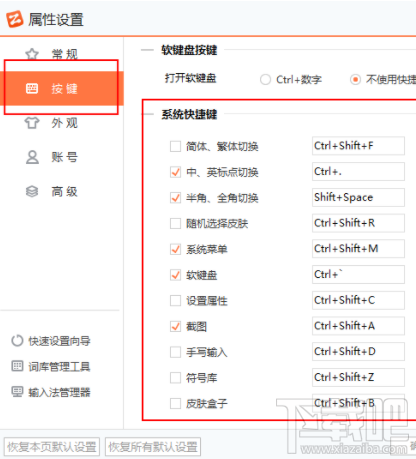Select the Ctrl+数字 radio option
Screen dimensions: 416x459
tap(265, 80)
